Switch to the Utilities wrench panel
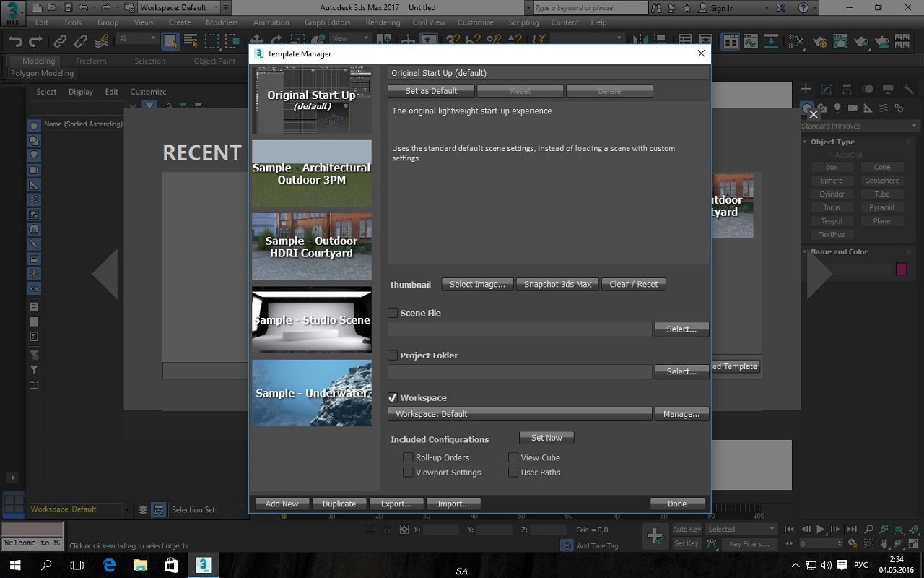Image resolution: width=924 pixels, height=578 pixels. pos(908,89)
